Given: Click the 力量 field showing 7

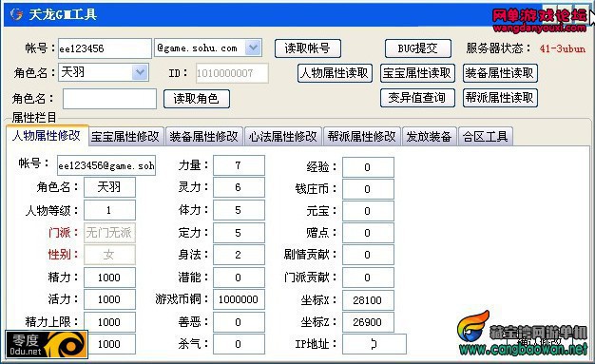Looking at the screenshot, I should tap(239, 165).
